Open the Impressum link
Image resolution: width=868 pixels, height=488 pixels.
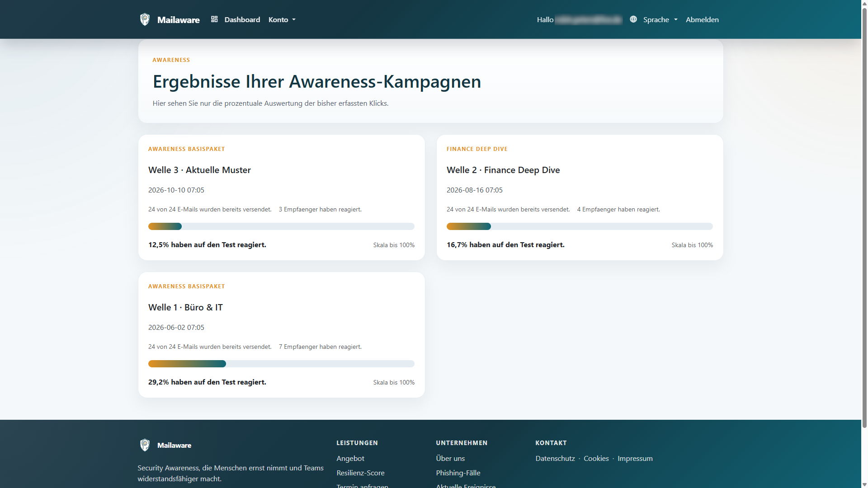(x=635, y=458)
